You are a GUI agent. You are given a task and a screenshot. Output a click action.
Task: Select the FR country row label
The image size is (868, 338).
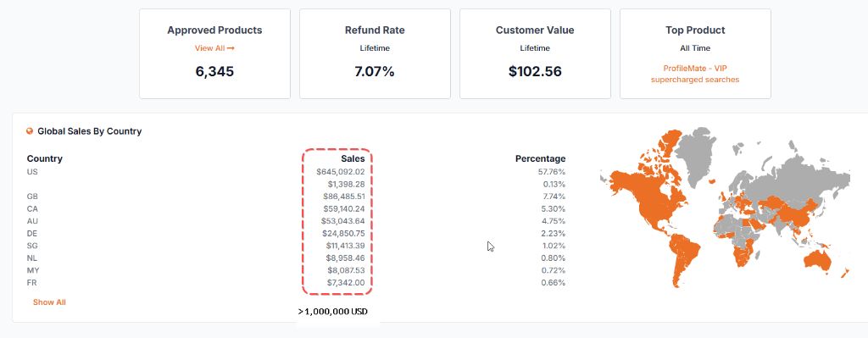[32, 283]
